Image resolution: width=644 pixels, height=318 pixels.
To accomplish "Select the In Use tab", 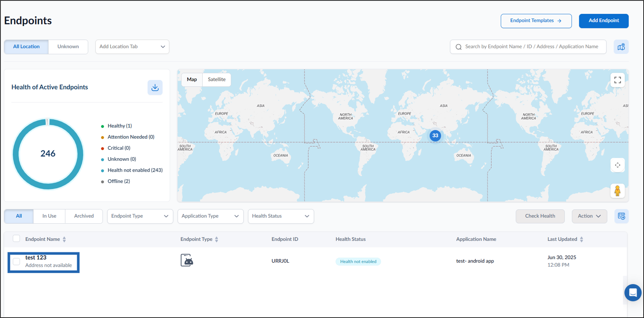I will (x=49, y=216).
